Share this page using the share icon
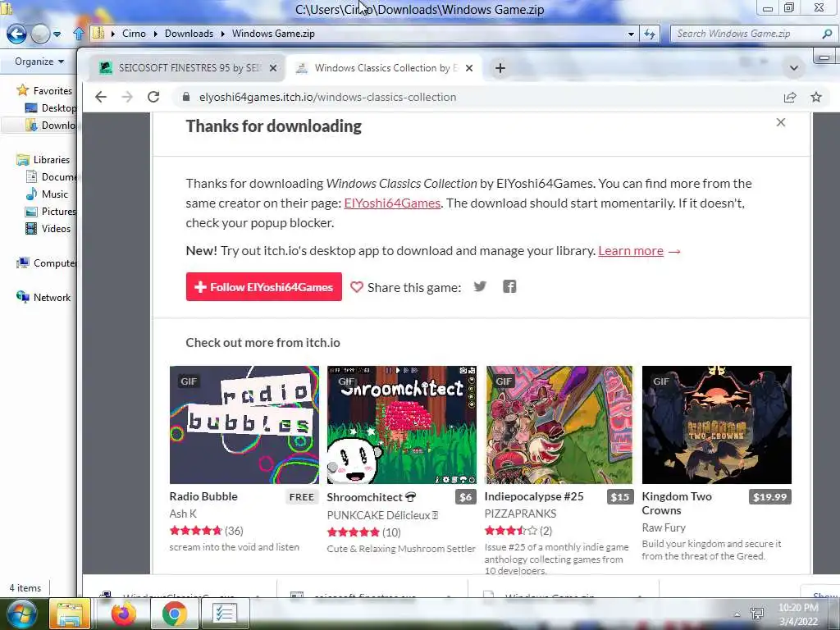This screenshot has height=630, width=840. 790,97
